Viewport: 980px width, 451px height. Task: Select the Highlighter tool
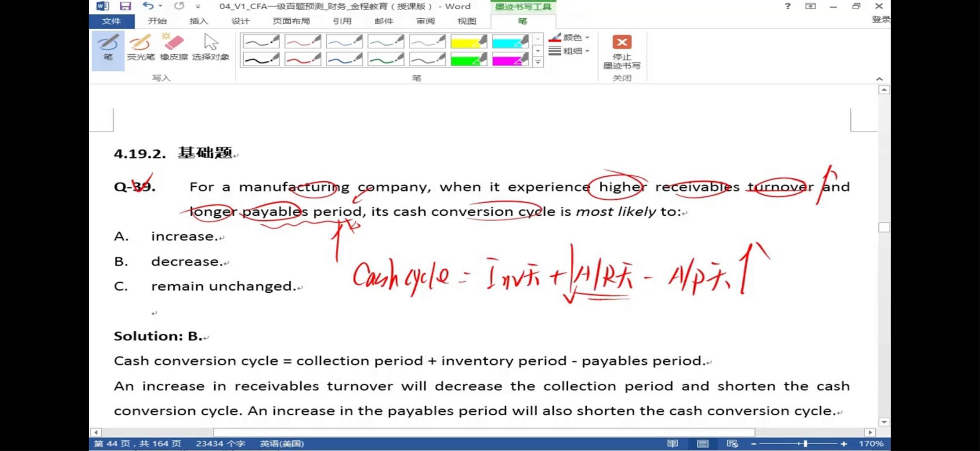(x=141, y=48)
